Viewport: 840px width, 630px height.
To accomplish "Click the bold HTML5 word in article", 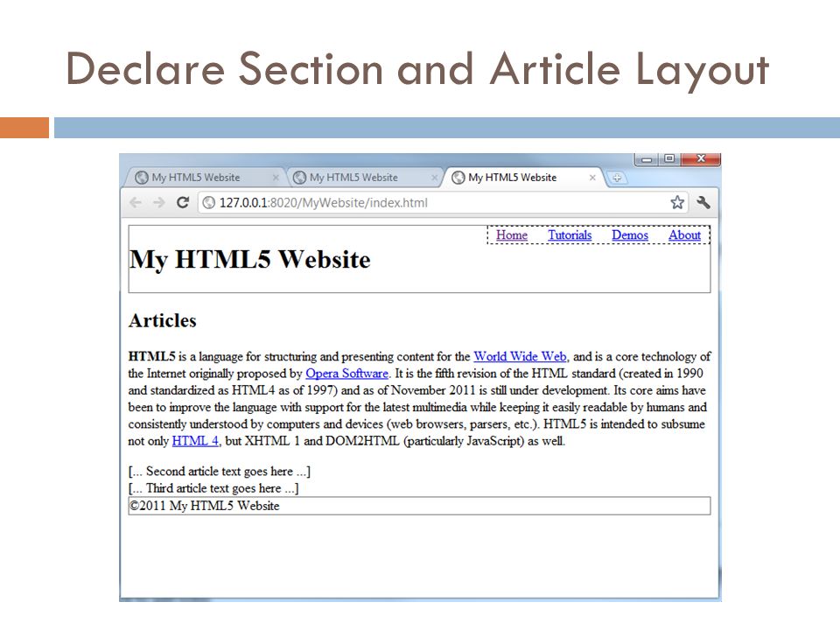I will [151, 356].
